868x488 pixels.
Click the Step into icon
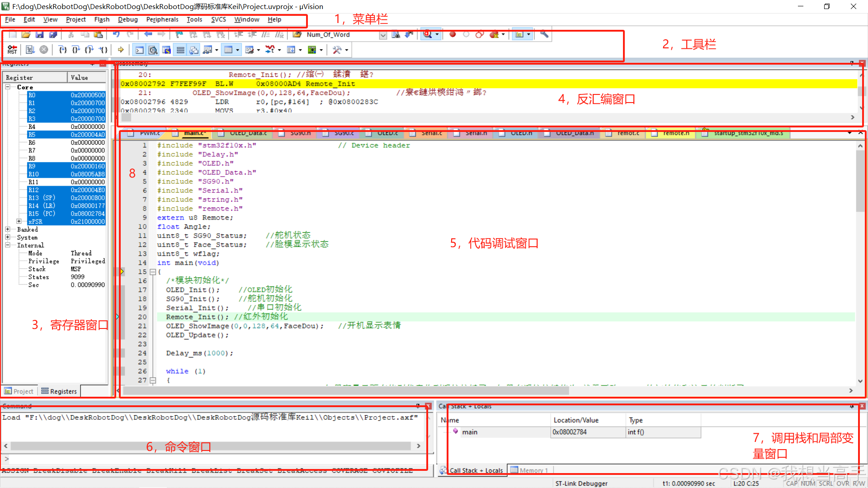pyautogui.click(x=62, y=50)
